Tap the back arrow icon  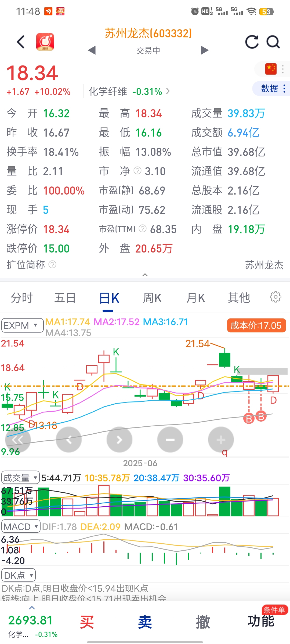coord(21,42)
